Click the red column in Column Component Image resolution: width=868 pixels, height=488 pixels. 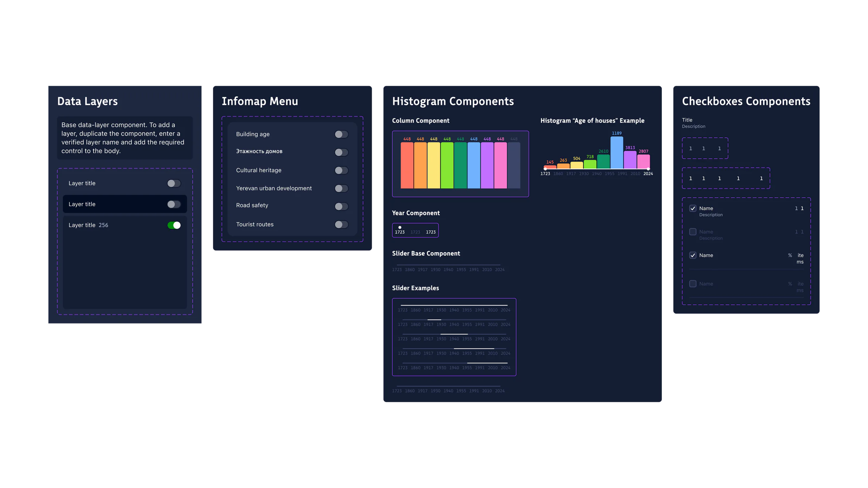[407, 165]
